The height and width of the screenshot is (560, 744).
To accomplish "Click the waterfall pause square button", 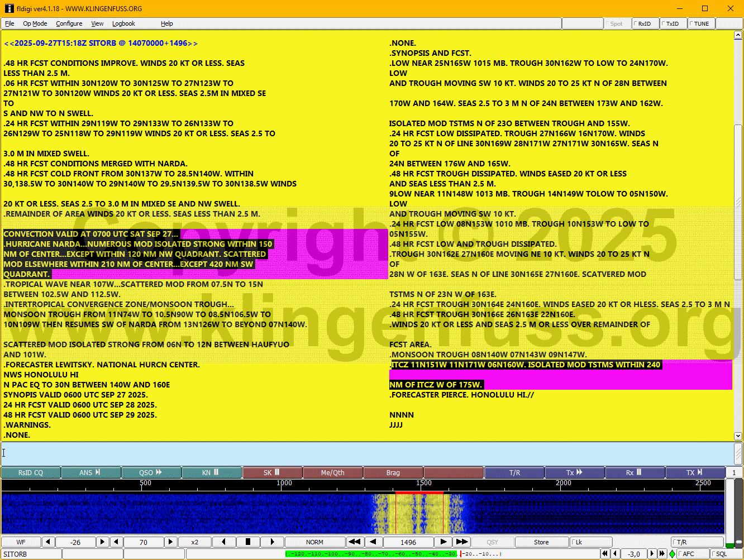I will pyautogui.click(x=247, y=542).
